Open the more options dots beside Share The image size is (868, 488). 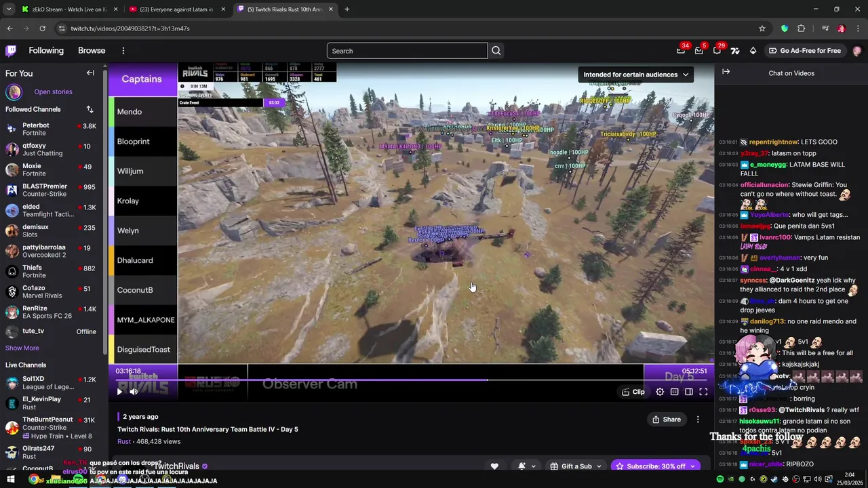(x=698, y=420)
